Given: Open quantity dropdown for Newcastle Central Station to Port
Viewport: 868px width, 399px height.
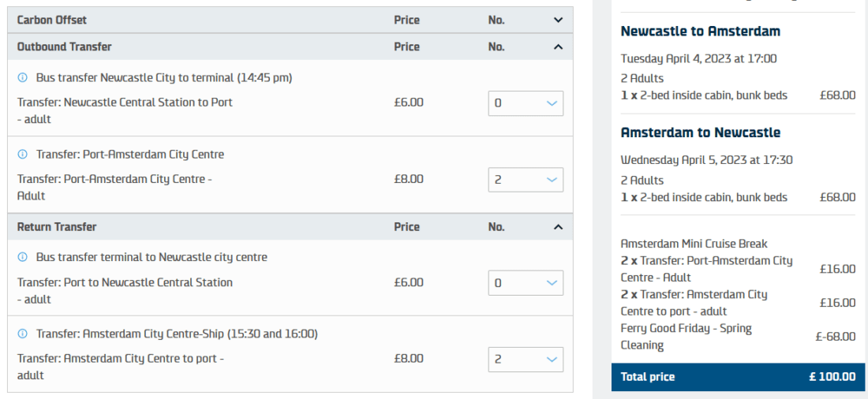Looking at the screenshot, I should 526,103.
